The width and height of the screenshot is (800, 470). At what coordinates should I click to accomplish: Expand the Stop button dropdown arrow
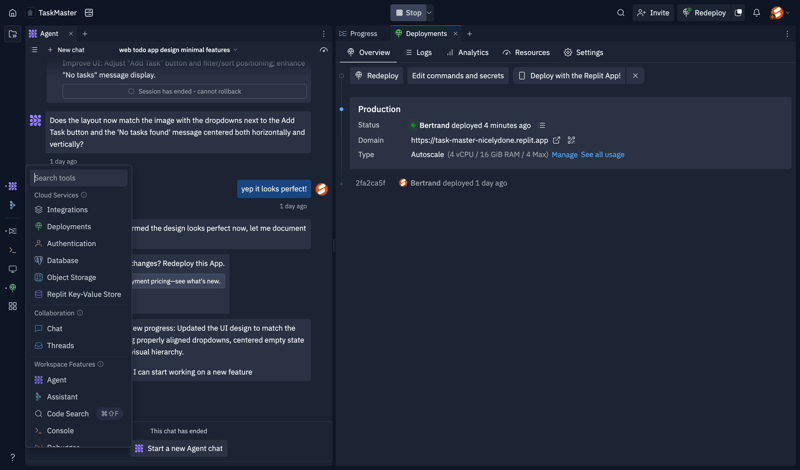click(x=430, y=13)
